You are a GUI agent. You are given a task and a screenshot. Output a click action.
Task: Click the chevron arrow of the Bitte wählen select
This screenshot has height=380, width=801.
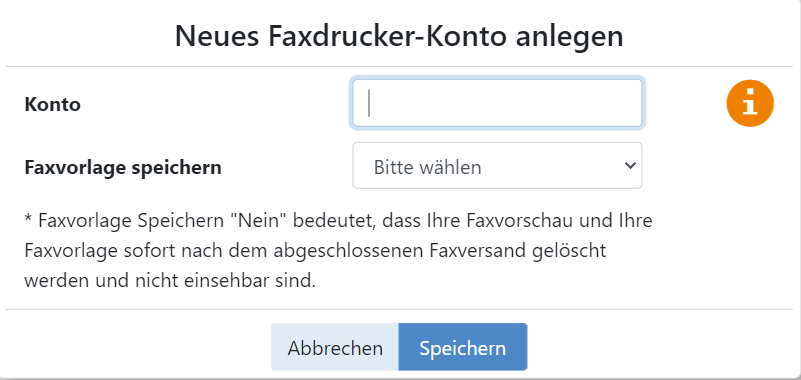pos(630,165)
